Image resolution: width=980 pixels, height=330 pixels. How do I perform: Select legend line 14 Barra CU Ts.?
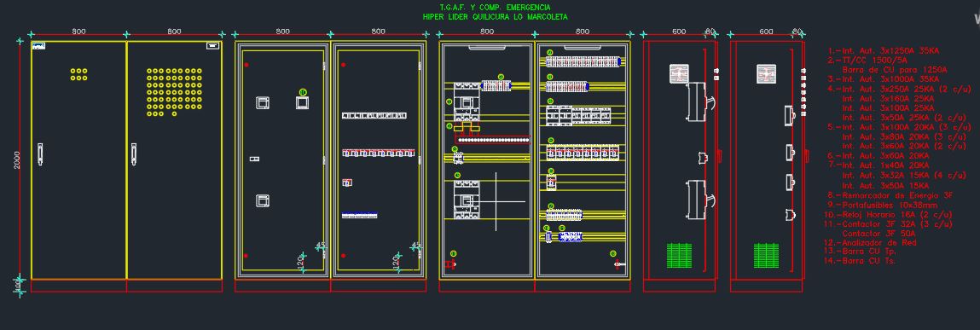click(x=860, y=261)
